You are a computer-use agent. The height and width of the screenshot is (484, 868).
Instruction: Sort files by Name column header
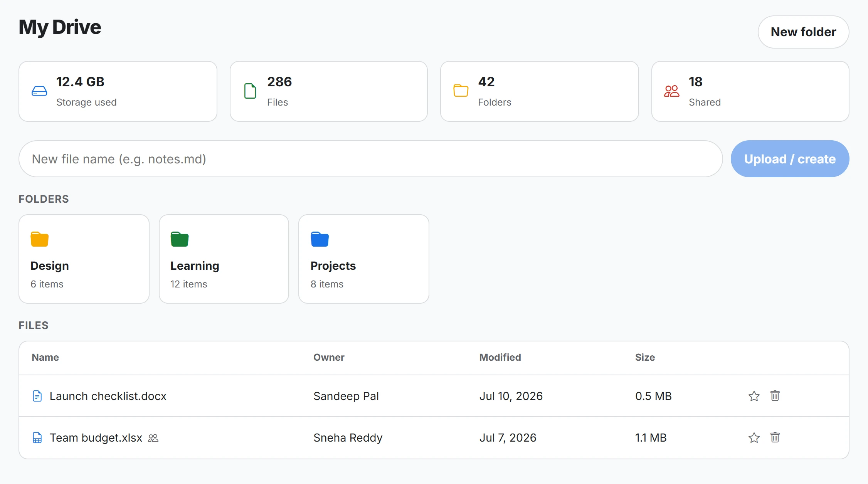point(45,357)
